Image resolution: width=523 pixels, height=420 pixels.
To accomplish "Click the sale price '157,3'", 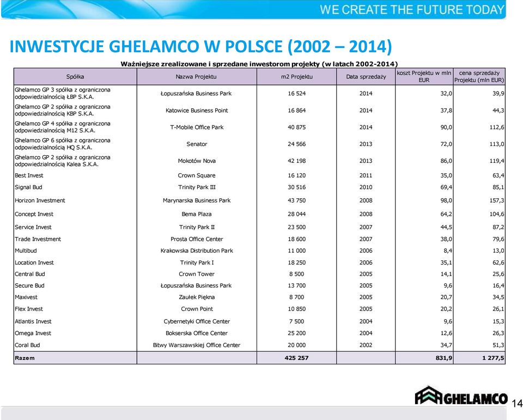I will [x=497, y=200].
